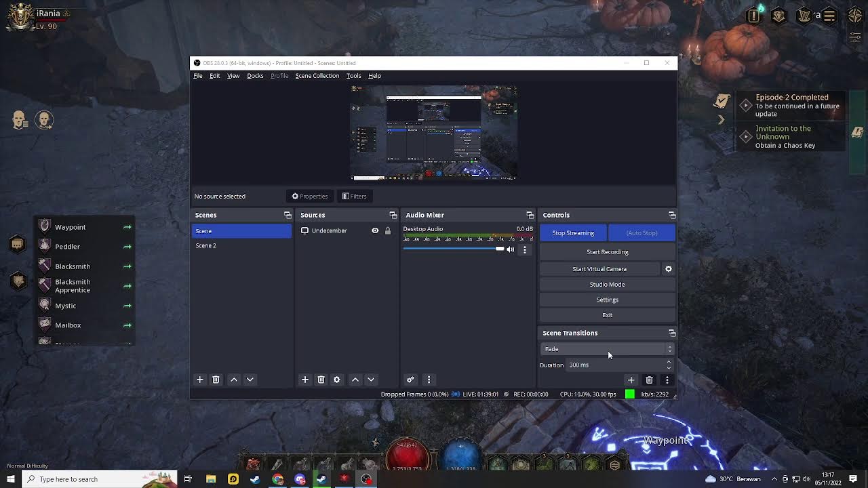Click Start Virtual Camera button
Viewport: 868px width, 488px height.
tap(599, 269)
